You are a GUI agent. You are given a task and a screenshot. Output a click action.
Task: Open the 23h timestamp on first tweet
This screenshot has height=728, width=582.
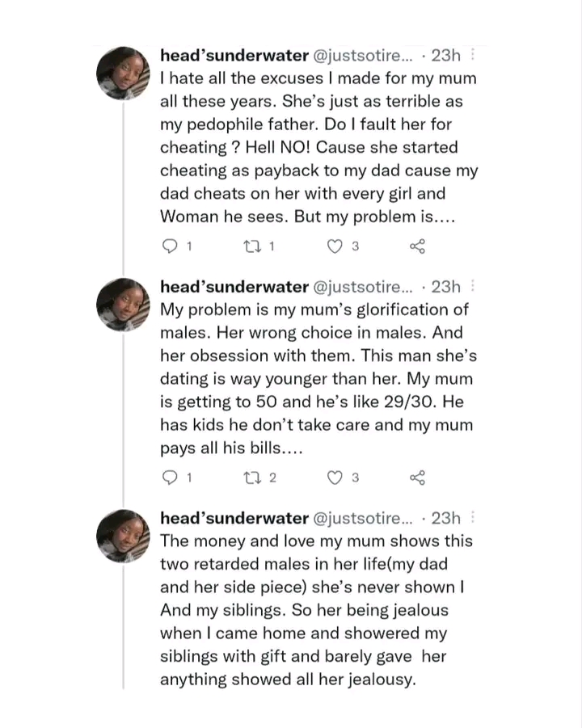(446, 57)
